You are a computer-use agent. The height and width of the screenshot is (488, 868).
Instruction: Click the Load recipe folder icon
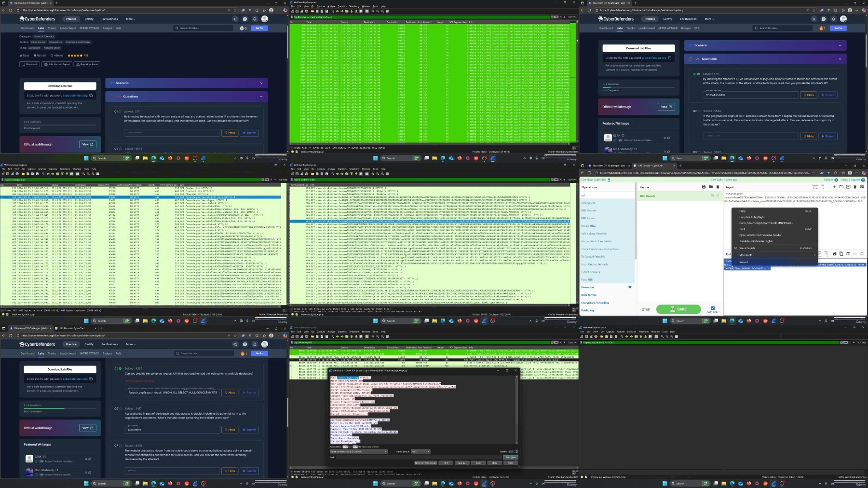point(711,187)
